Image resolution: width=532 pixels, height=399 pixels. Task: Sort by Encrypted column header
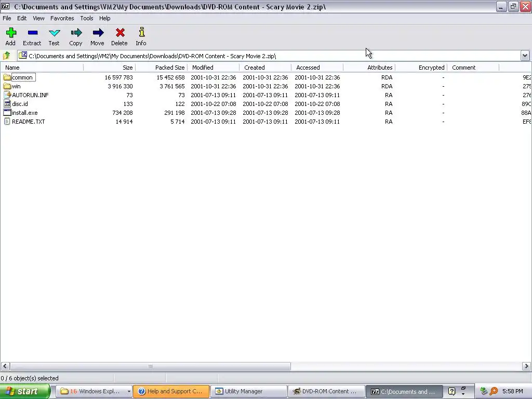[x=421, y=68]
